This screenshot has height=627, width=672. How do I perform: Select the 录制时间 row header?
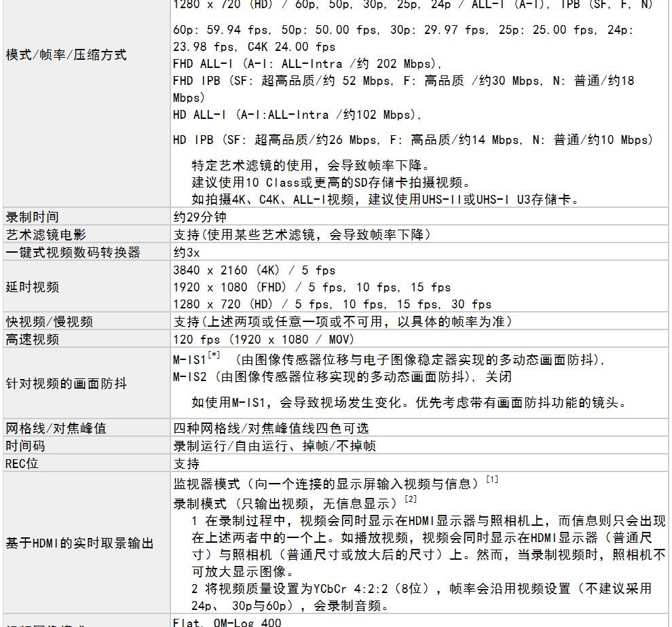click(x=32, y=217)
